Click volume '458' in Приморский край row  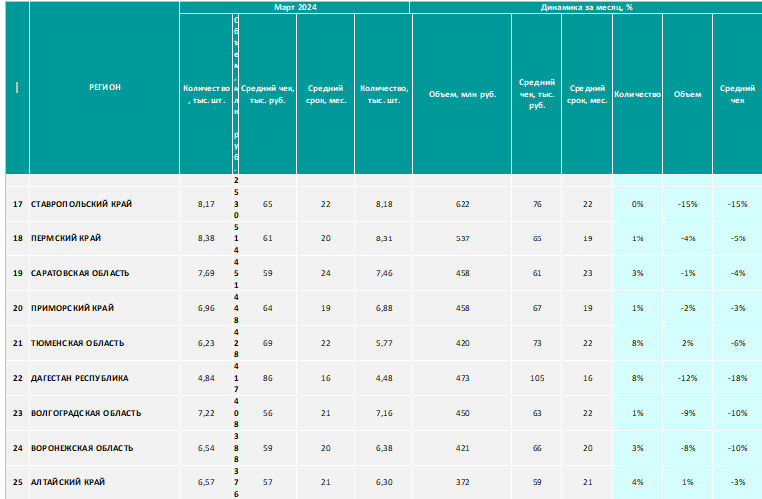click(x=462, y=308)
